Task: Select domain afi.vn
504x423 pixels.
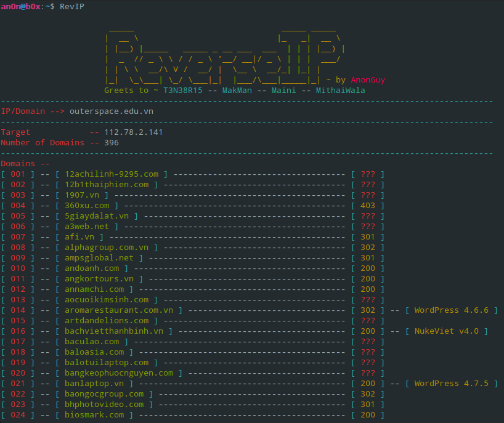Action: click(79, 237)
